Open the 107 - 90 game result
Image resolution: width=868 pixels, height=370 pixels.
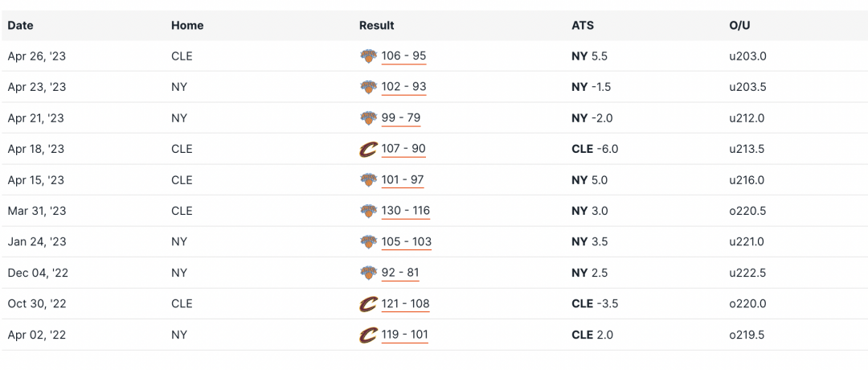(x=403, y=149)
